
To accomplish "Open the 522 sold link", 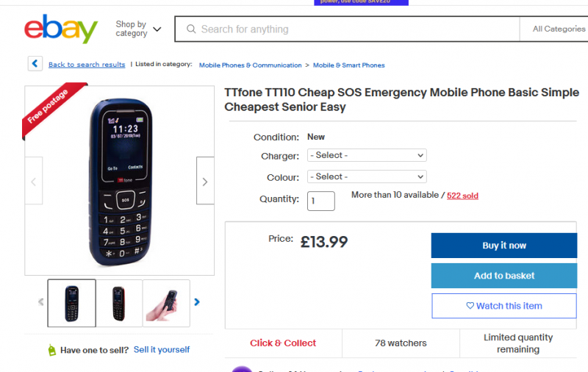I will 463,196.
